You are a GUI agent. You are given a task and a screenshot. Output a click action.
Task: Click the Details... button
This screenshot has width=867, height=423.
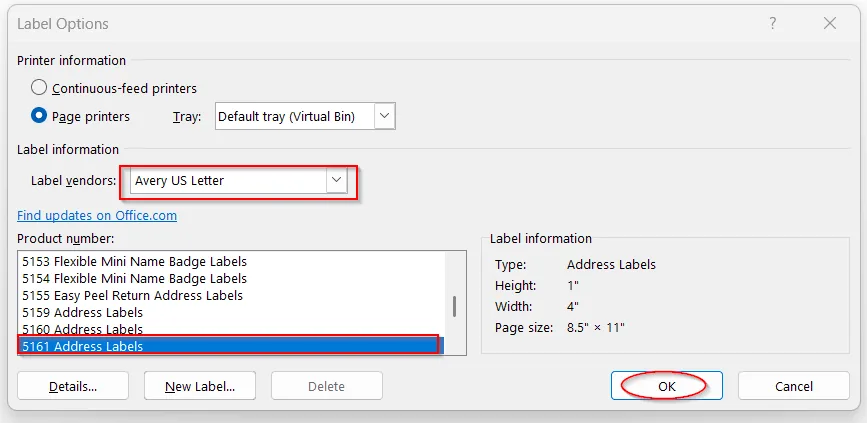point(73,386)
